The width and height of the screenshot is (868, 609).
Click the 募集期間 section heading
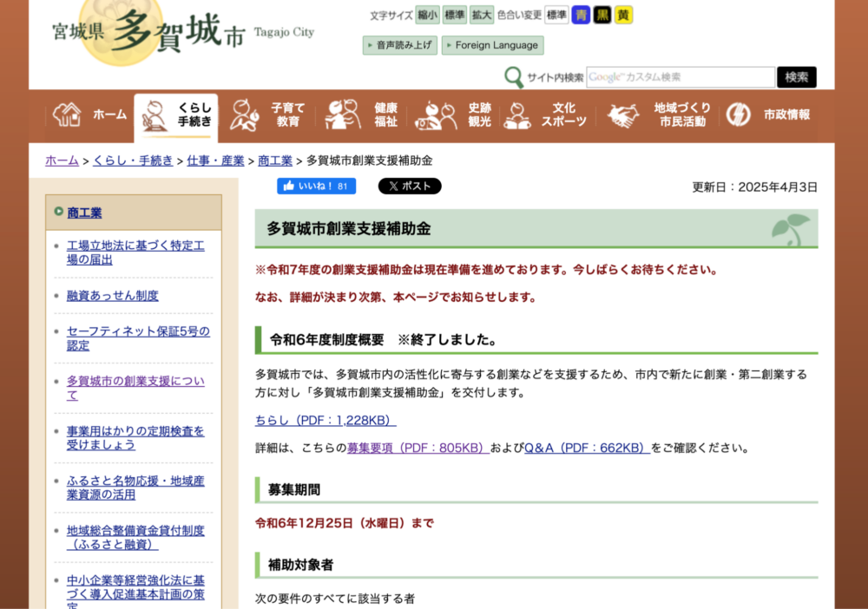(294, 489)
